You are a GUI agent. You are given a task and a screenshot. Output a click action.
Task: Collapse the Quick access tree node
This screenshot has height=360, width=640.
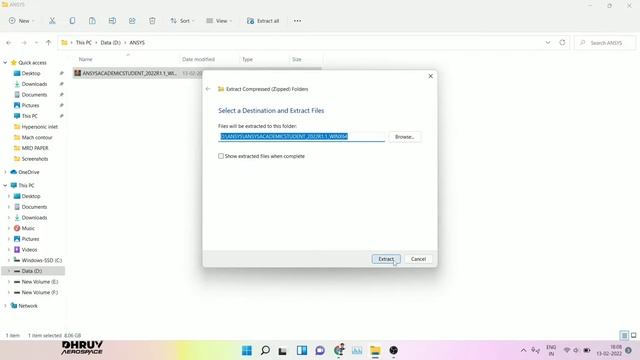point(5,62)
